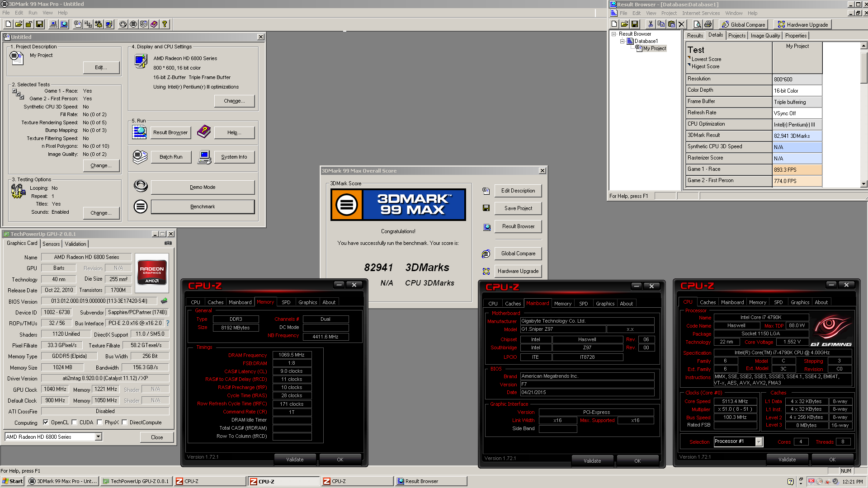This screenshot has width=868, height=488.
Task: Click Demo Mode button
Action: coord(203,187)
